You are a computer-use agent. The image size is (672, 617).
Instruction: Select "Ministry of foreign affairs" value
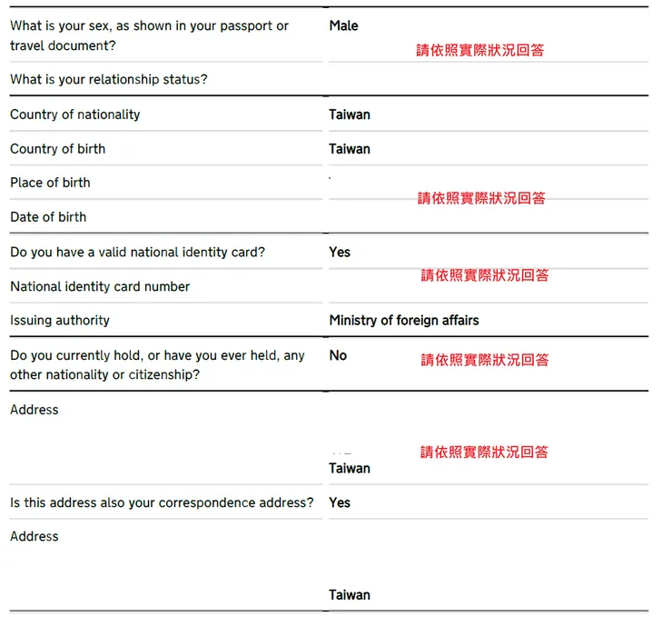(x=403, y=321)
